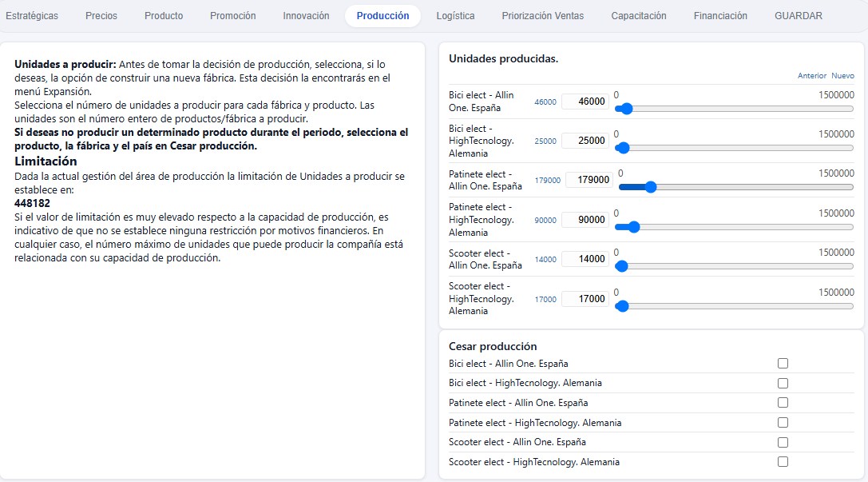Click slider handle for Scooter elect Allin One España
The width and height of the screenshot is (868, 482).
point(622,266)
